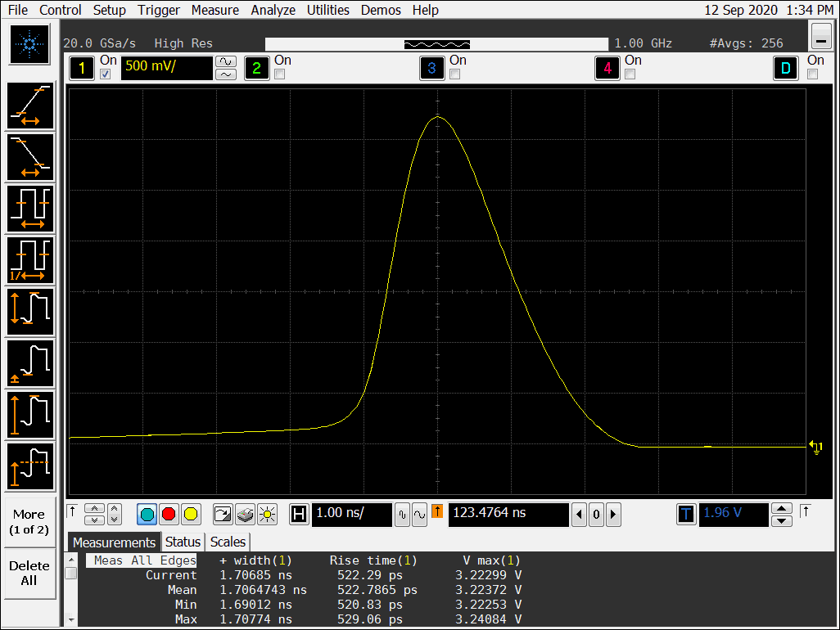
Task: Switch to the Scales tab
Action: click(228, 542)
